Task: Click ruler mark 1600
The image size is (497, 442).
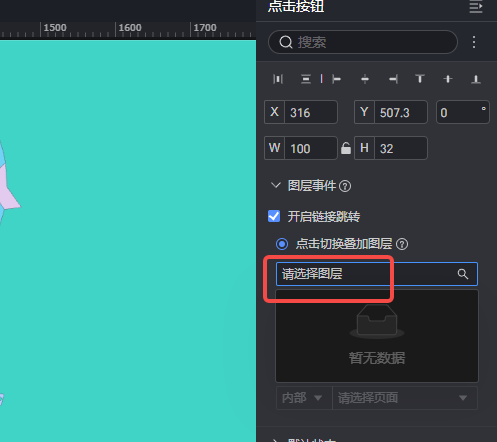Action: [x=130, y=28]
